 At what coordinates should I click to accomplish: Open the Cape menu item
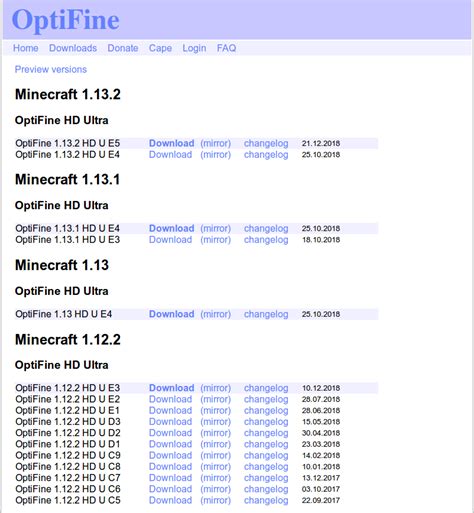[x=160, y=48]
